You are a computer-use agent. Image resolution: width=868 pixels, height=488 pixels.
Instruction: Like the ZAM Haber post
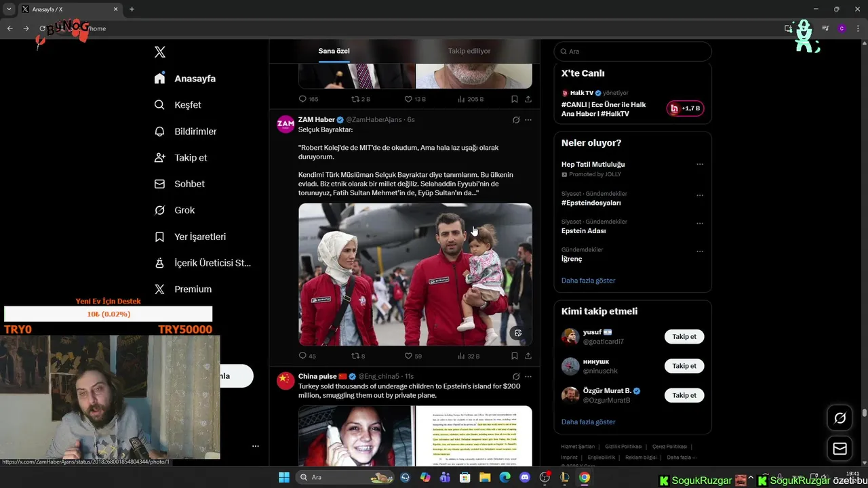413,356
